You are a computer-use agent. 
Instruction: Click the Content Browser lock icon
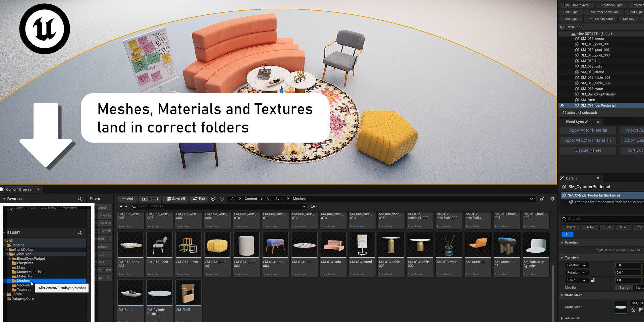coord(541,199)
